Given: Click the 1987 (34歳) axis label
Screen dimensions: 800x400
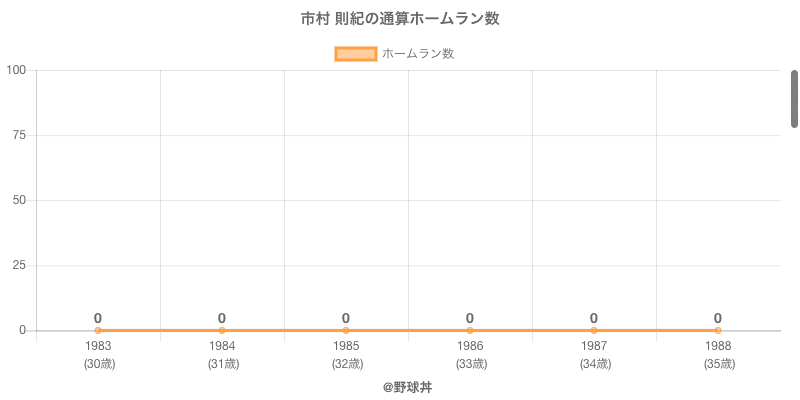Looking at the screenshot, I should (594, 355).
